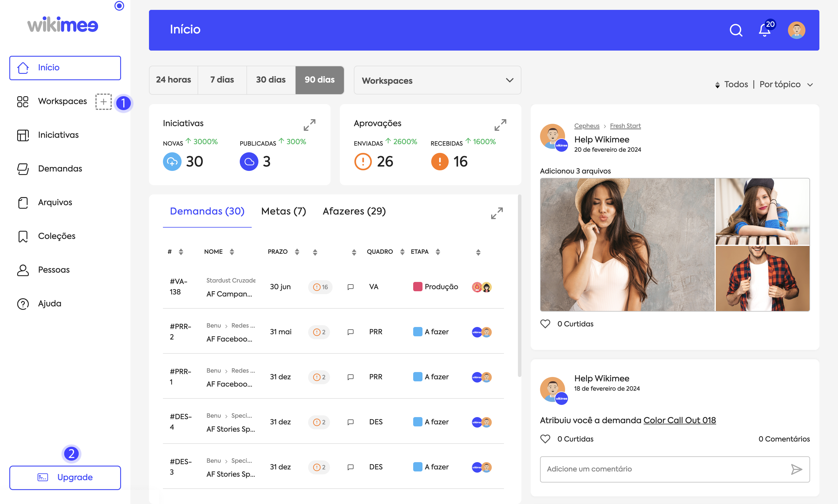Open comments on the #VA-138 row
The image size is (838, 504).
[351, 287]
